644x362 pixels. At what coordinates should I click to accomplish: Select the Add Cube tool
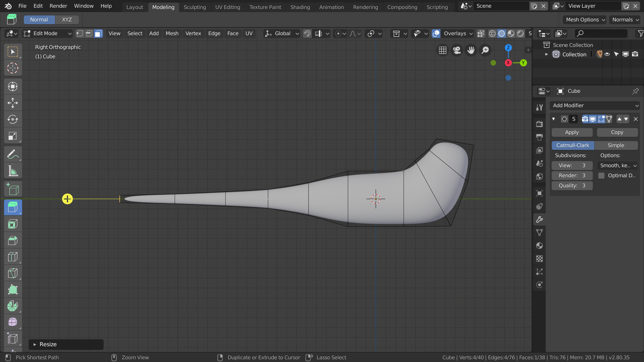(13, 189)
